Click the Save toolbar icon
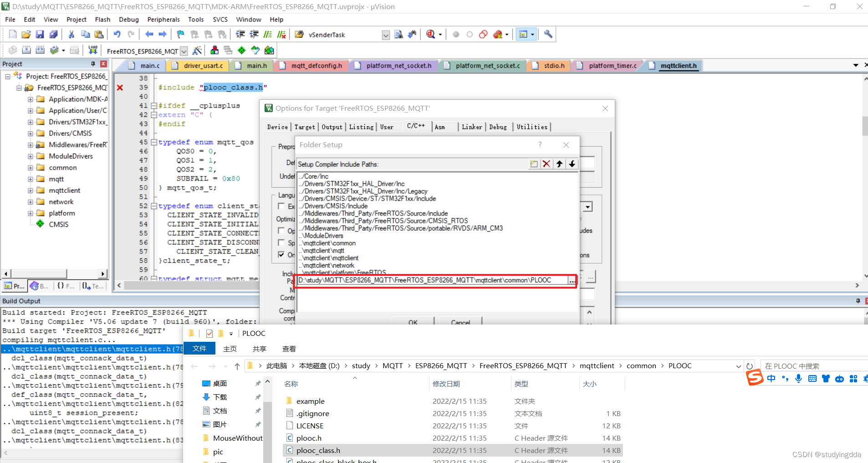The image size is (868, 463). [40, 34]
